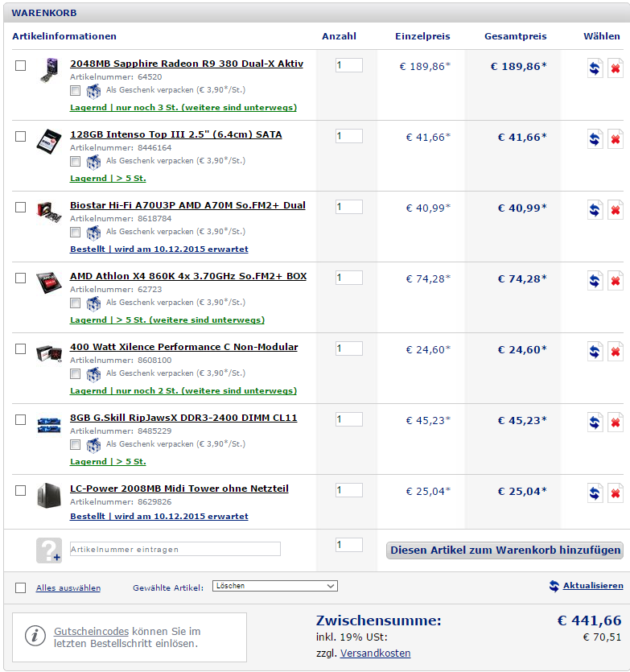Select the Sapphire Radeon R9 380 checkbox
Screen dimensions: 630x672
(21, 66)
